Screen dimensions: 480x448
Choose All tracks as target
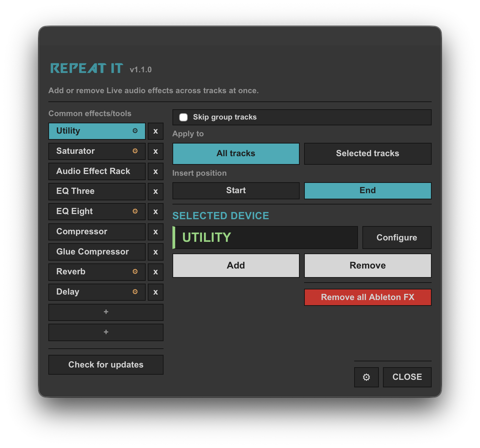click(x=236, y=153)
